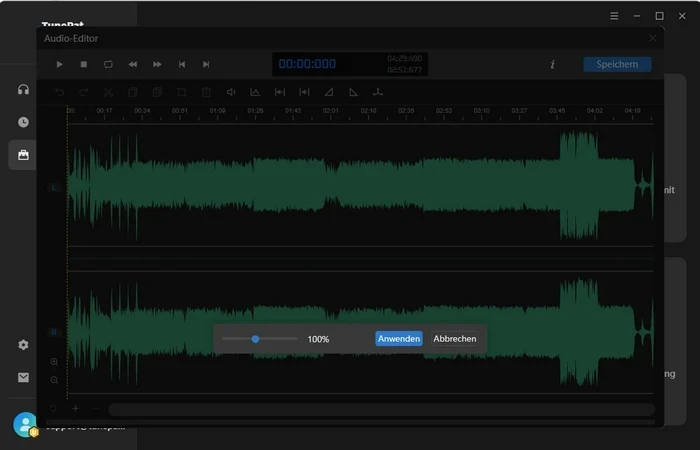Fast forward the audio
The height and width of the screenshot is (450, 700).
[x=157, y=64]
